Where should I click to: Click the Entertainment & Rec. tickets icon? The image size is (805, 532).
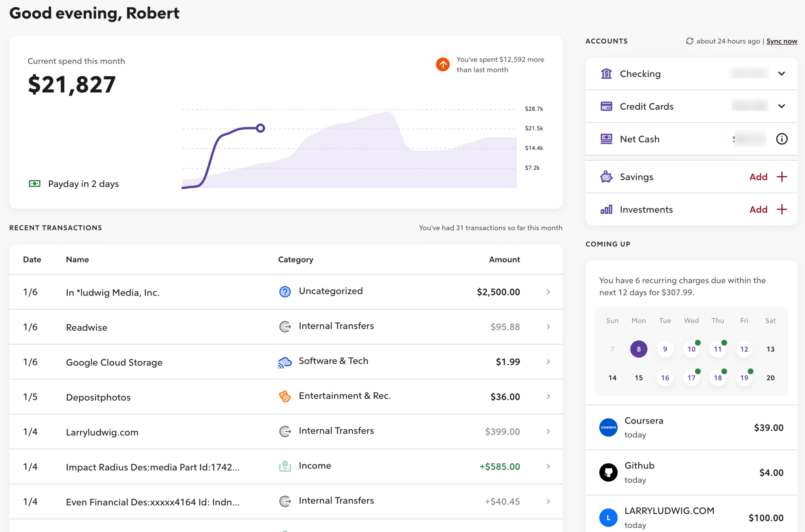pyautogui.click(x=284, y=396)
